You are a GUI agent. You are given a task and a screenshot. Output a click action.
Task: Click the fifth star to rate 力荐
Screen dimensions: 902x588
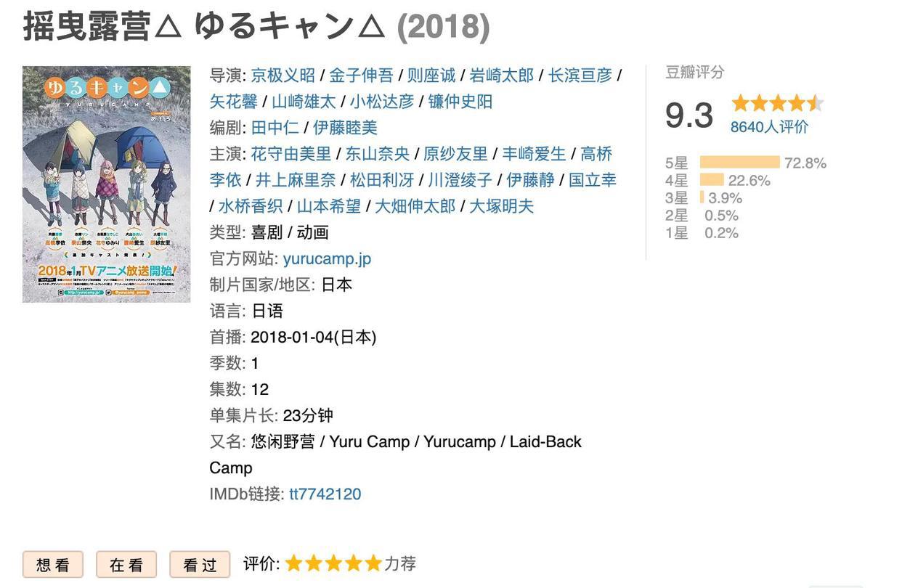pyautogui.click(x=375, y=562)
